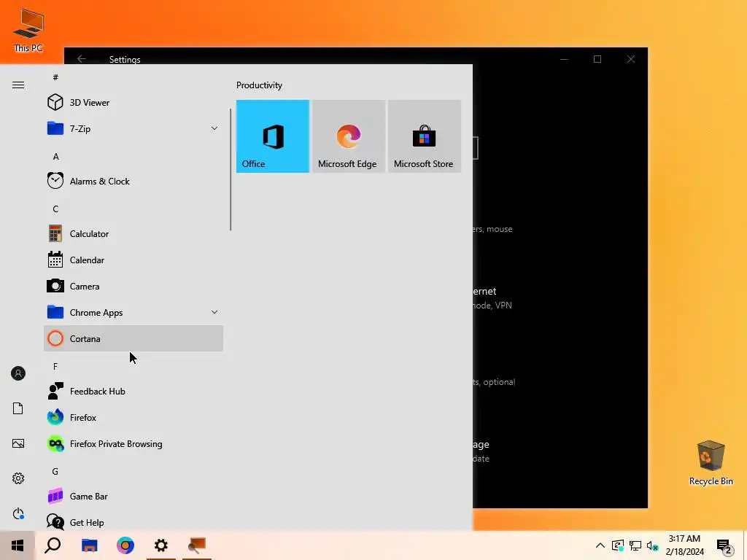This screenshot has width=747, height=560.
Task: Click the Office tile
Action: click(x=273, y=136)
